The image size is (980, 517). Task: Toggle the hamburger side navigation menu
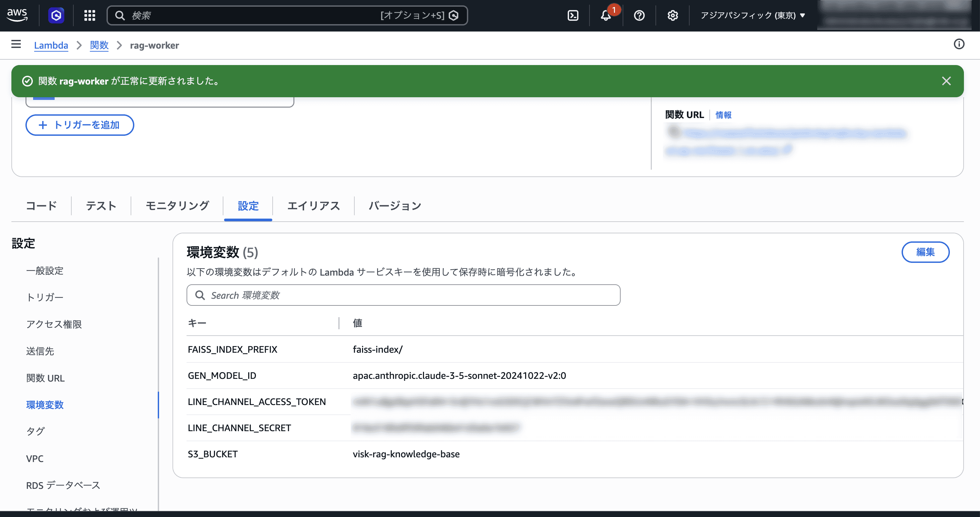point(16,44)
